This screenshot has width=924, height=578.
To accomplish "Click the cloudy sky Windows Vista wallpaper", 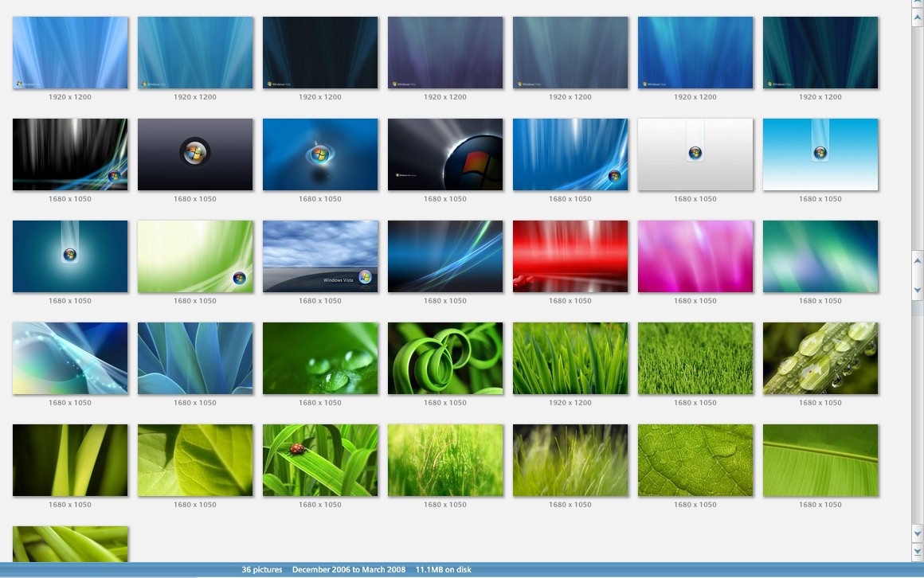I will click(x=320, y=256).
